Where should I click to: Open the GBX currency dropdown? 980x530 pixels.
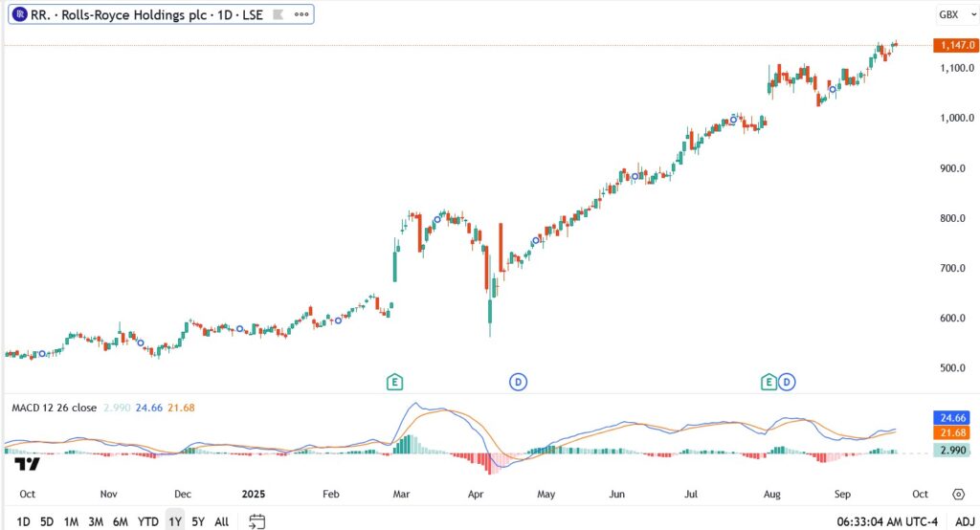tap(957, 14)
